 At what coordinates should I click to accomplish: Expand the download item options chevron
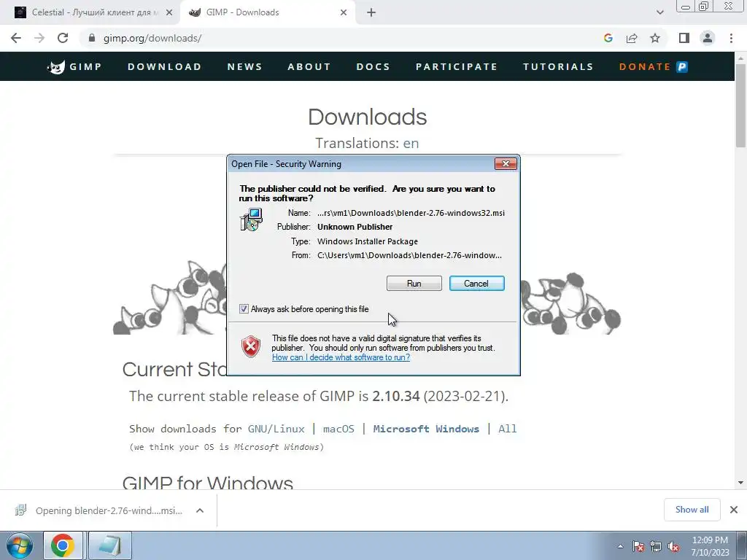200,510
